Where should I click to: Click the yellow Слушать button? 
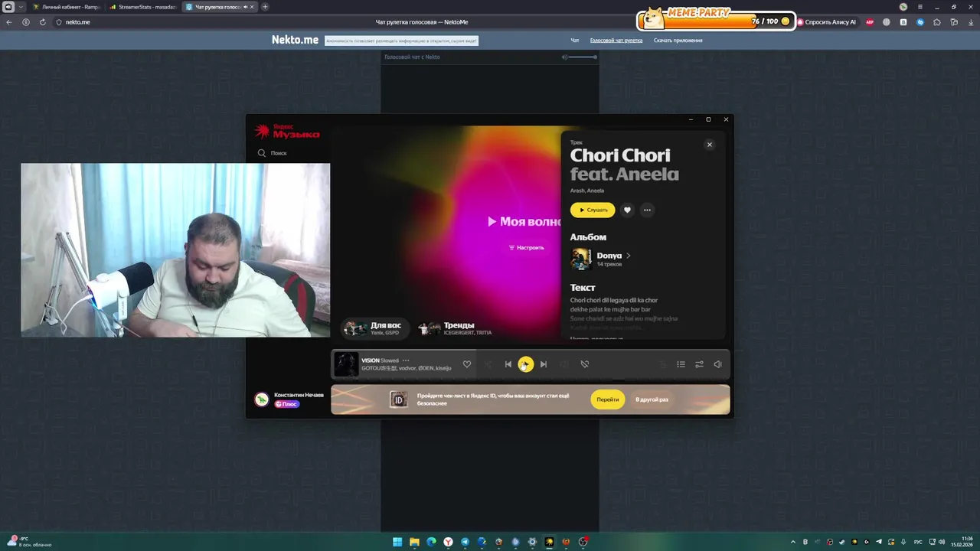[593, 210]
